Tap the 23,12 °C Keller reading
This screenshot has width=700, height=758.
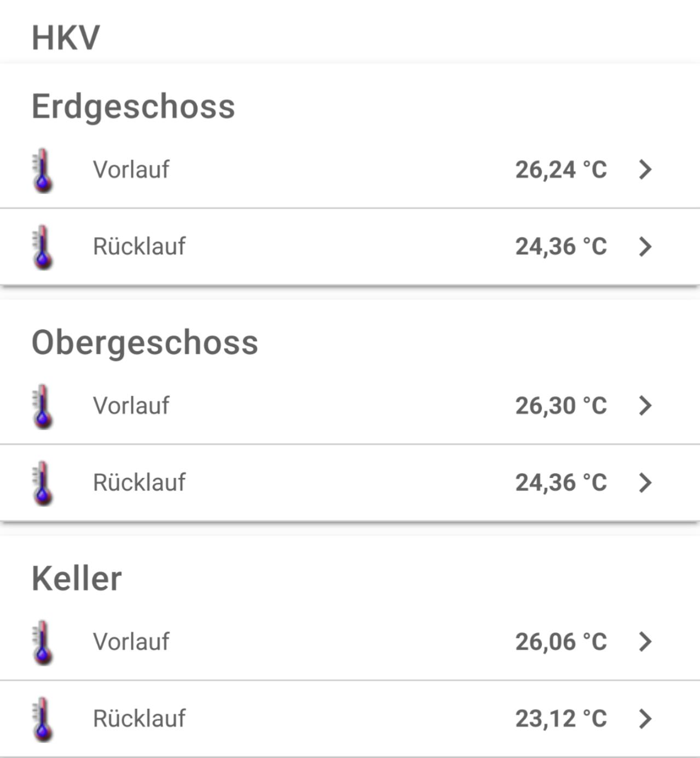tap(561, 719)
